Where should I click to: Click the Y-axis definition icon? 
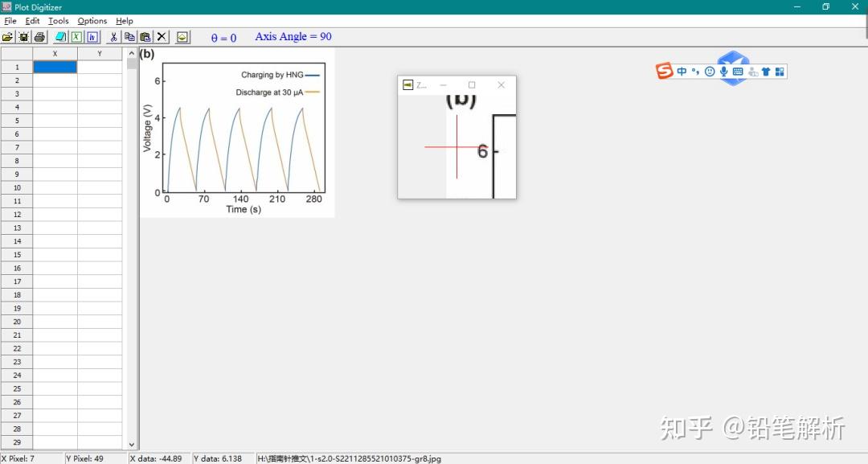point(92,36)
